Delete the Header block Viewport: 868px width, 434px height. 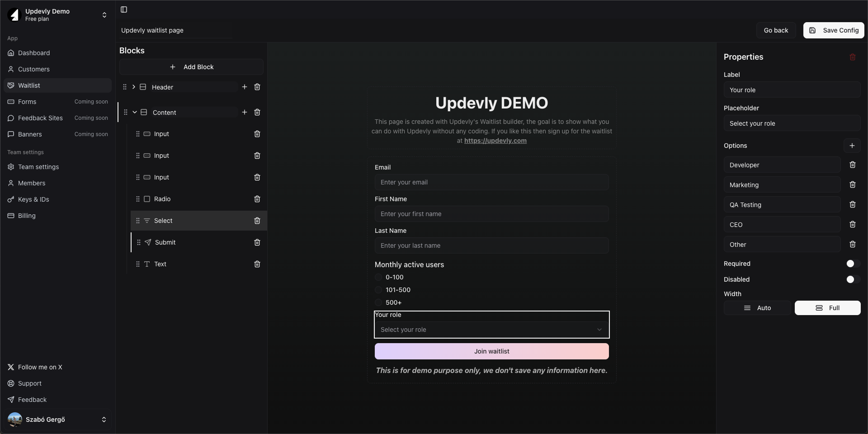coord(257,87)
